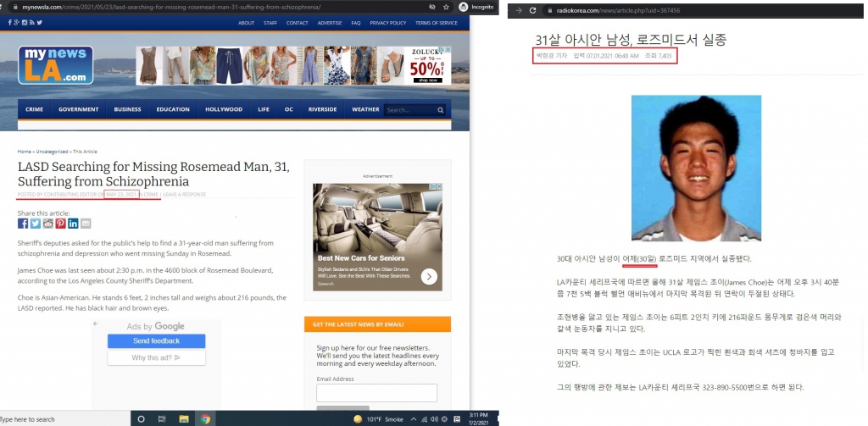Open the WEATHER navigation tab
868x426 pixels.
pyautogui.click(x=365, y=109)
